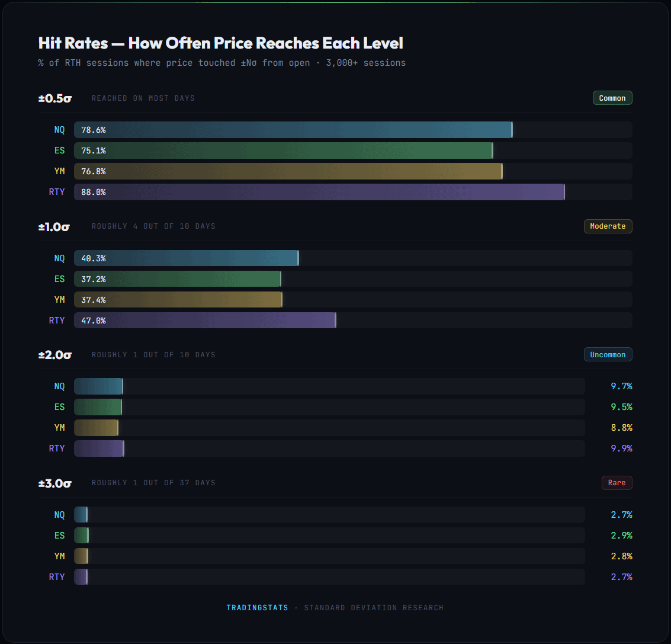Click the Uncommon badge next to ±2.0σ
Image resolution: width=671 pixels, height=644 pixels.
(608, 354)
